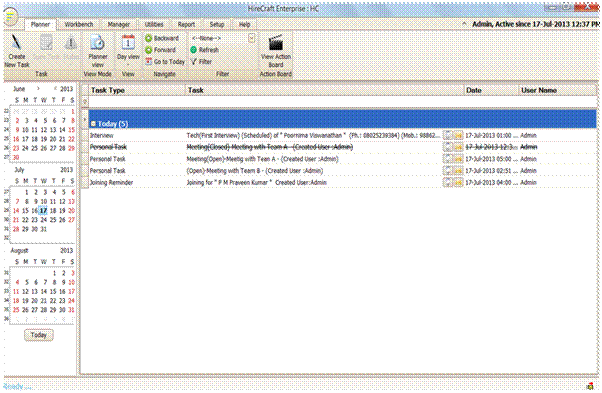Click the 17-Jul-2013 01:00 date cell
This screenshot has width=602, height=393.
tap(491, 135)
